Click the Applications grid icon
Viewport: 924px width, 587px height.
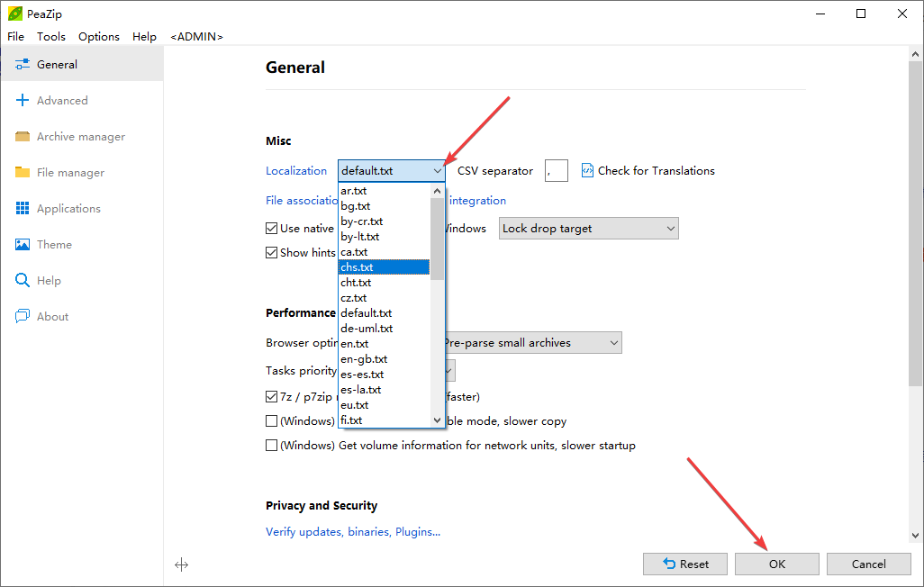23,209
